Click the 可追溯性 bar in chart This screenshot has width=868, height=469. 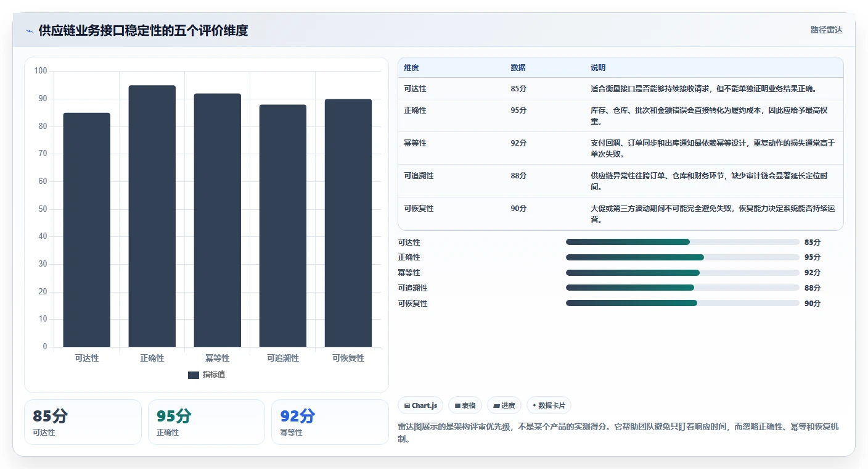[283, 226]
